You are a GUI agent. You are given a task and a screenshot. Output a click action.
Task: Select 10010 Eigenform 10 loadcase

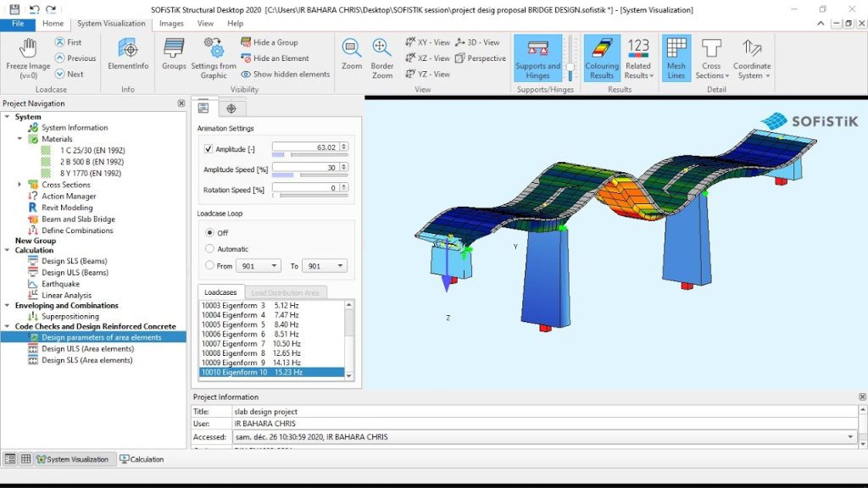[x=271, y=373]
